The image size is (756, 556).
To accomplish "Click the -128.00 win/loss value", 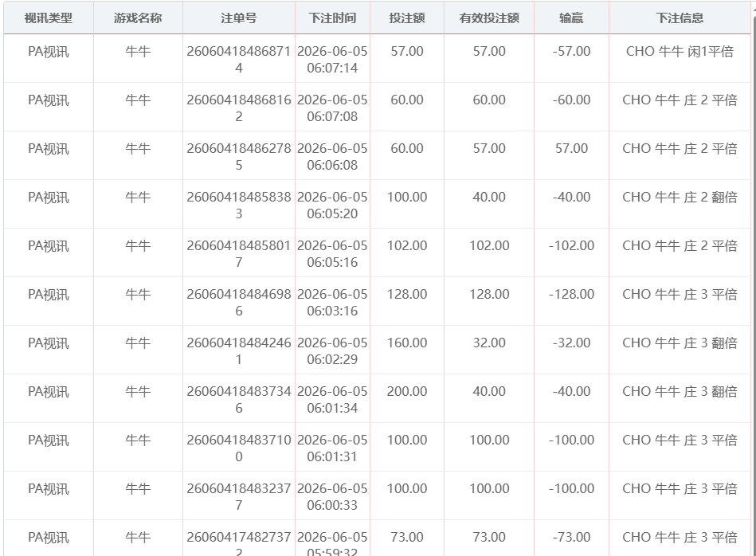I will pyautogui.click(x=571, y=294).
